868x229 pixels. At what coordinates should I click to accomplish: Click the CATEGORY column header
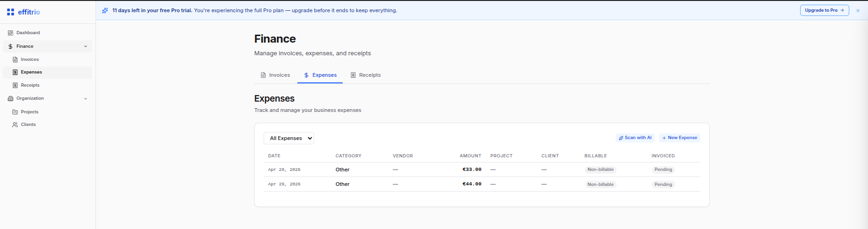(348, 156)
